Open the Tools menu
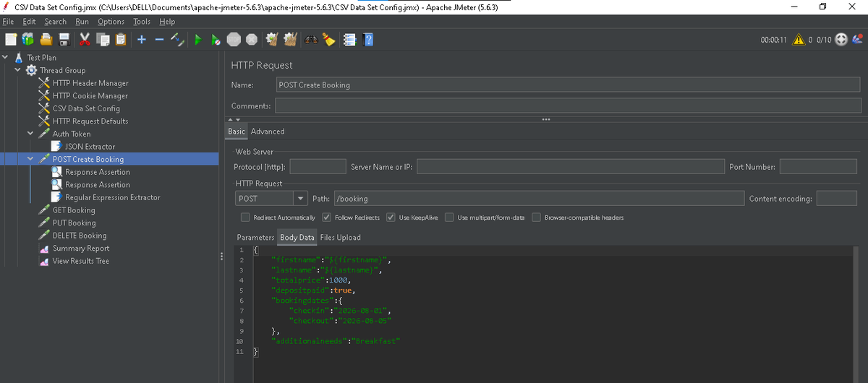The image size is (868, 383). tap(142, 22)
